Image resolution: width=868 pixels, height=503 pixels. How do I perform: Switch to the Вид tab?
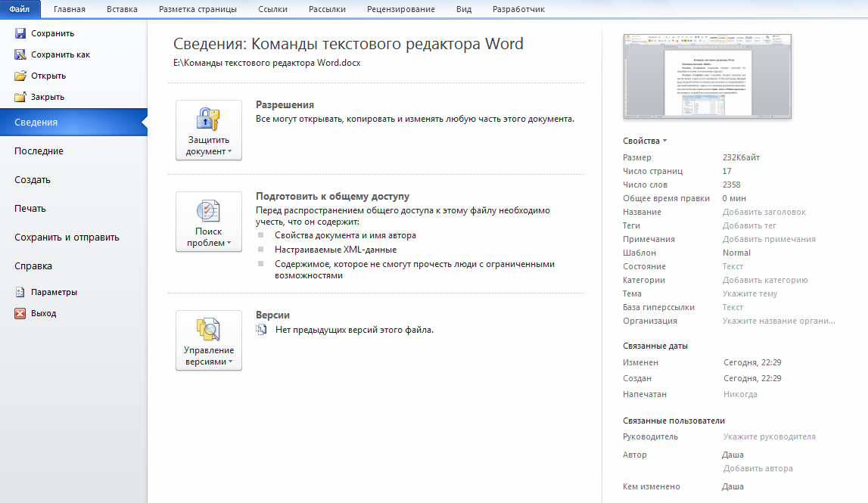(464, 9)
